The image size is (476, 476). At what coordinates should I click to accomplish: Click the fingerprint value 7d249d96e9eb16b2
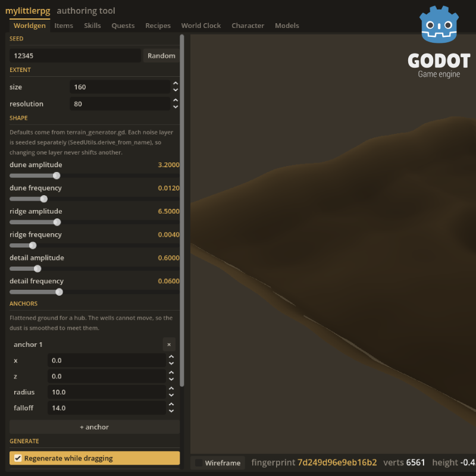tap(337, 462)
